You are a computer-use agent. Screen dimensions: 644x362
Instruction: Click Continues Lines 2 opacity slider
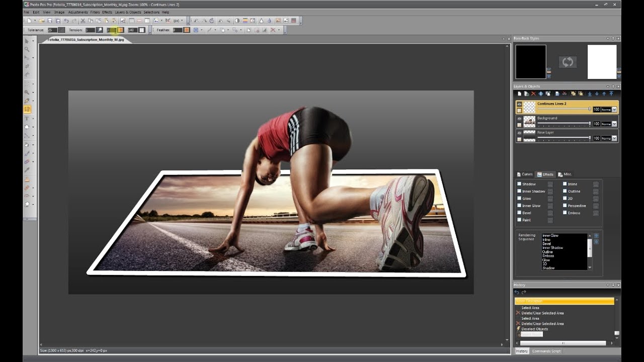point(564,109)
